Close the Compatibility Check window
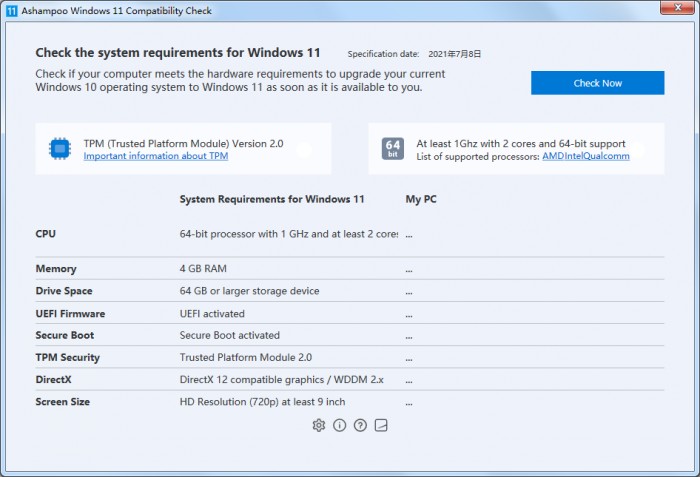700x477 pixels. tap(678, 7)
